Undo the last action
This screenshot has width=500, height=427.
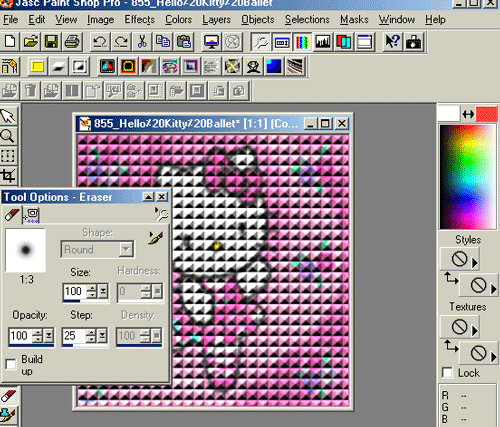[x=100, y=42]
